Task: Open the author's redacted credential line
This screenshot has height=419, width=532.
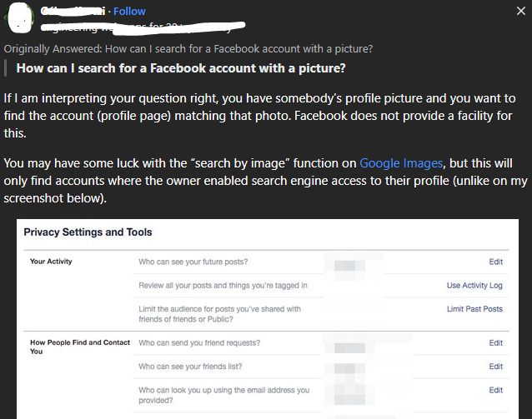Action: 143,27
